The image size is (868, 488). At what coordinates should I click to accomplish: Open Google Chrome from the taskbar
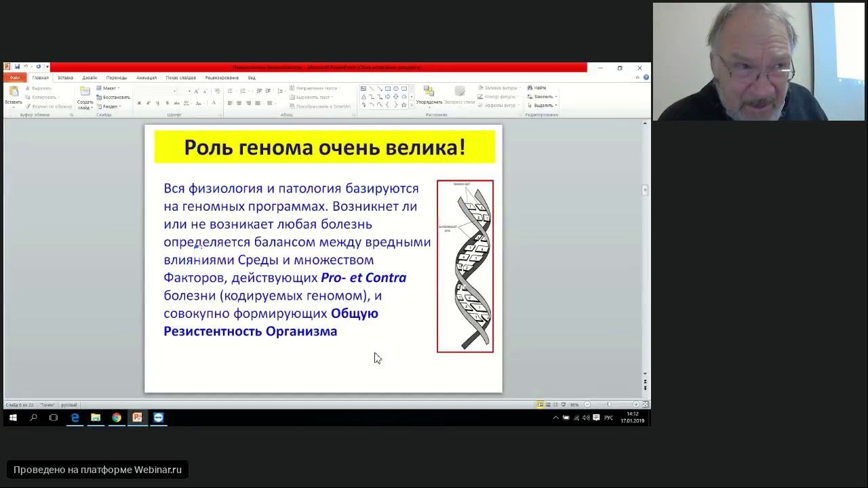[117, 418]
